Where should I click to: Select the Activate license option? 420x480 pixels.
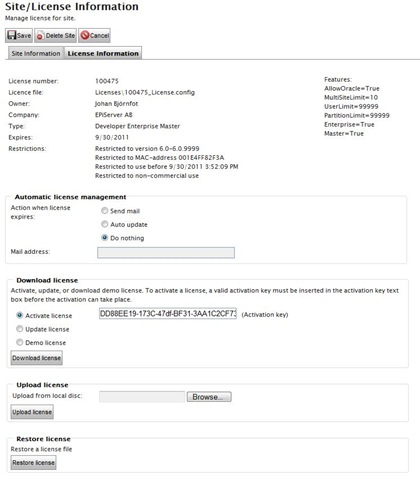[20, 315]
